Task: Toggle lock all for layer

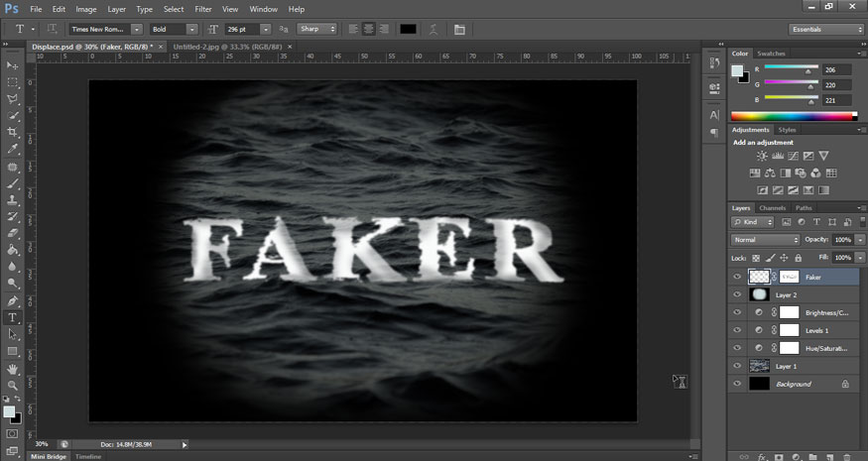Action: [x=798, y=258]
